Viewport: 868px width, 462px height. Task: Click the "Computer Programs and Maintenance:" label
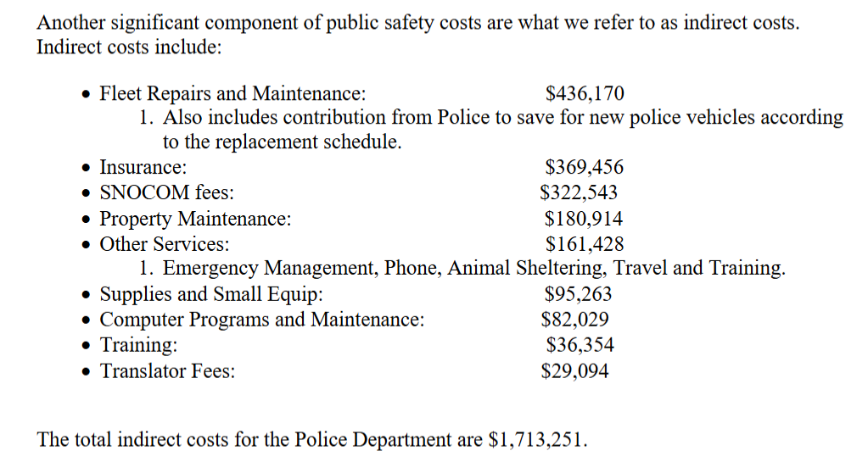pyautogui.click(x=262, y=320)
